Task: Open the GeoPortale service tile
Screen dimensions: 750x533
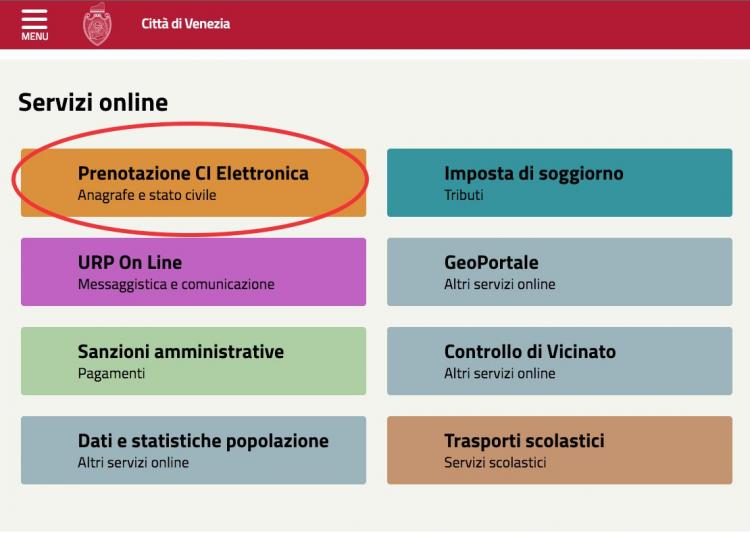Action: coord(560,272)
